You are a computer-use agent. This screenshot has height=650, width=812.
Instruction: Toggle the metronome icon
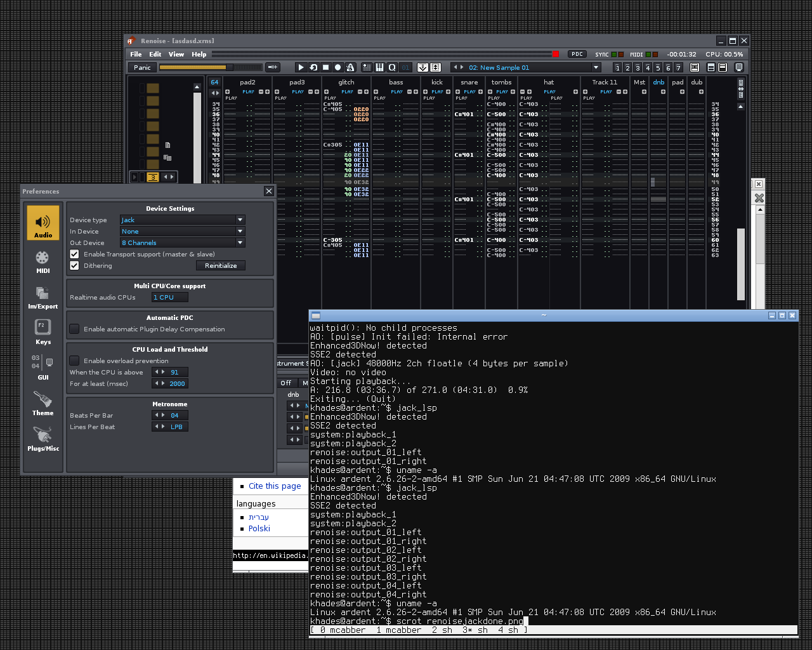350,67
